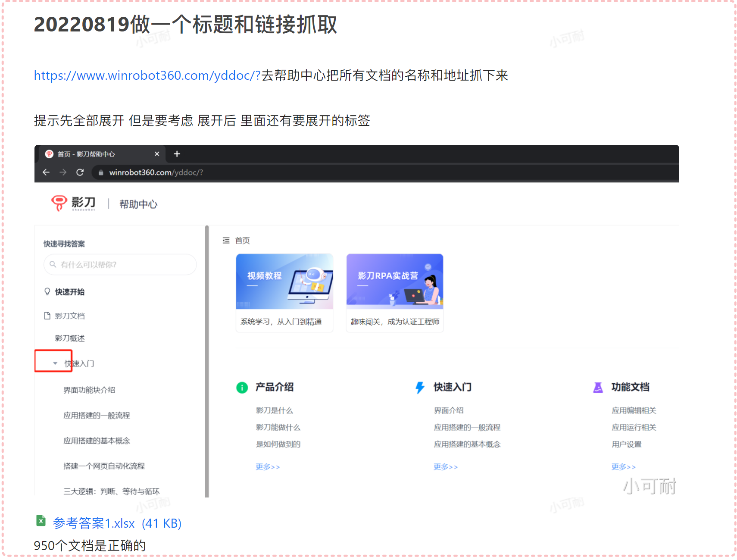Click the green Excel file icon
This screenshot has height=560, width=737.
(41, 521)
